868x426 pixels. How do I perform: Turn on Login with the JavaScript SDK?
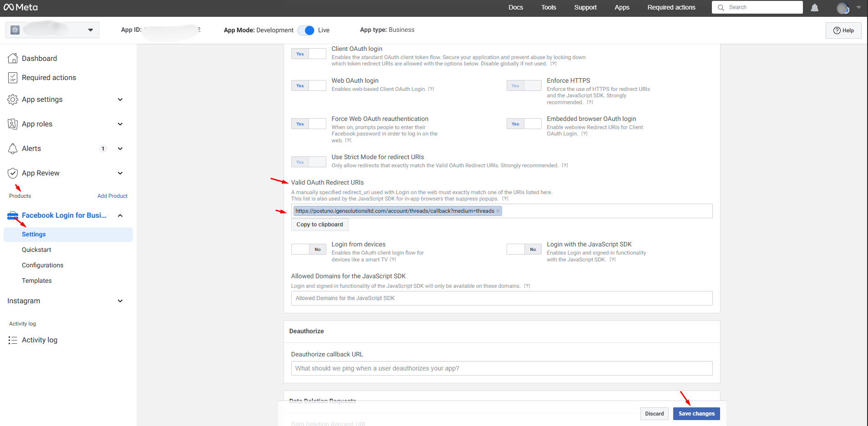[524, 249]
